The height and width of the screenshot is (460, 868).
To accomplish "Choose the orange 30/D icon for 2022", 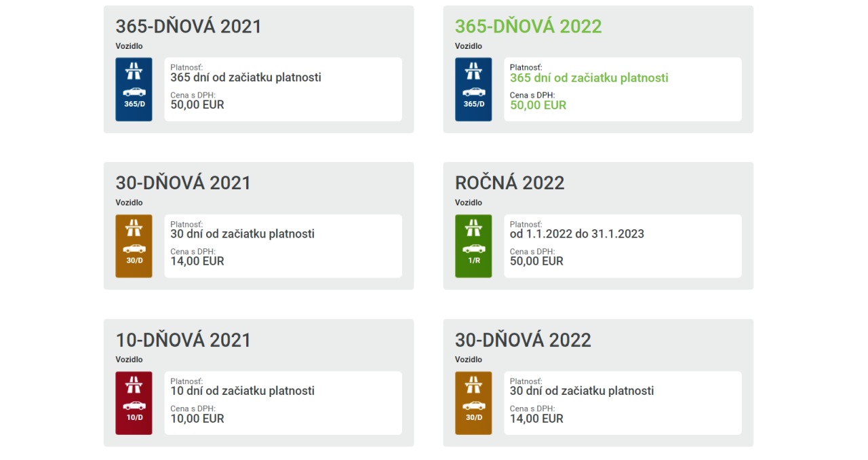I will [x=473, y=403].
